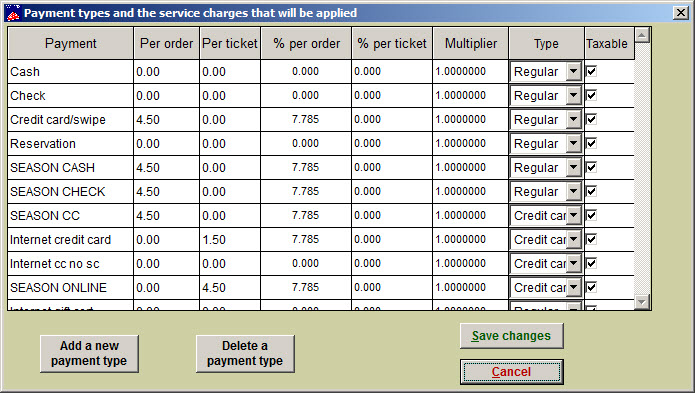Click the Multiplier column header

coord(471,43)
